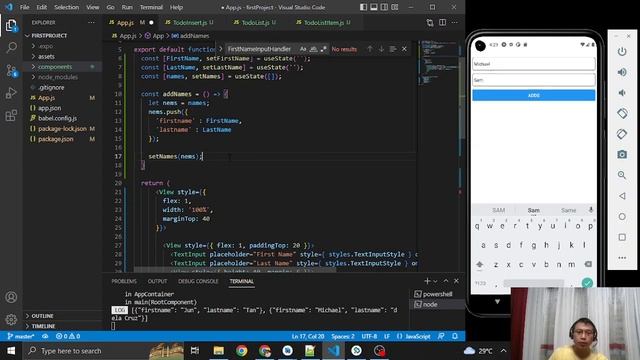The width and height of the screenshot is (640, 360).
Task: Tap the blue ADDS button on phone
Action: tap(533, 95)
